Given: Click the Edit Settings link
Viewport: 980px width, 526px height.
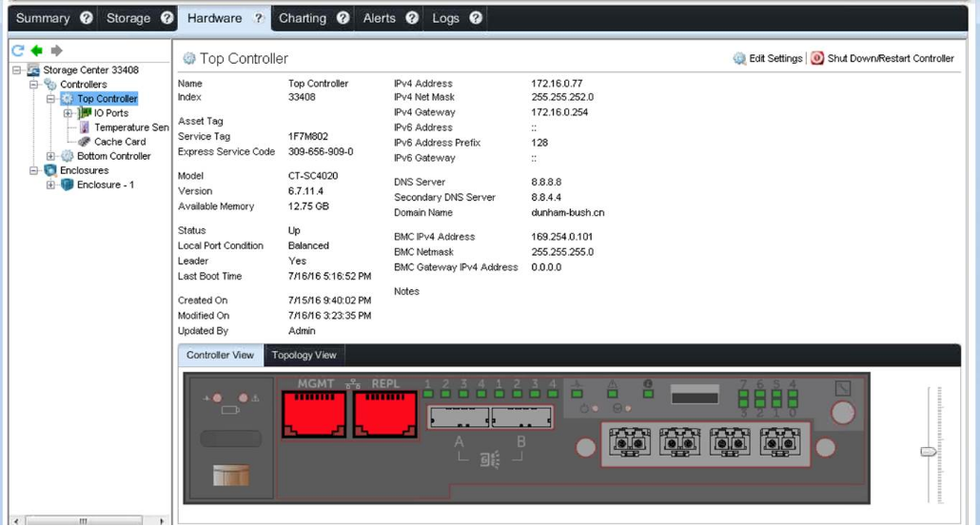Looking at the screenshot, I should pyautogui.click(x=775, y=58).
